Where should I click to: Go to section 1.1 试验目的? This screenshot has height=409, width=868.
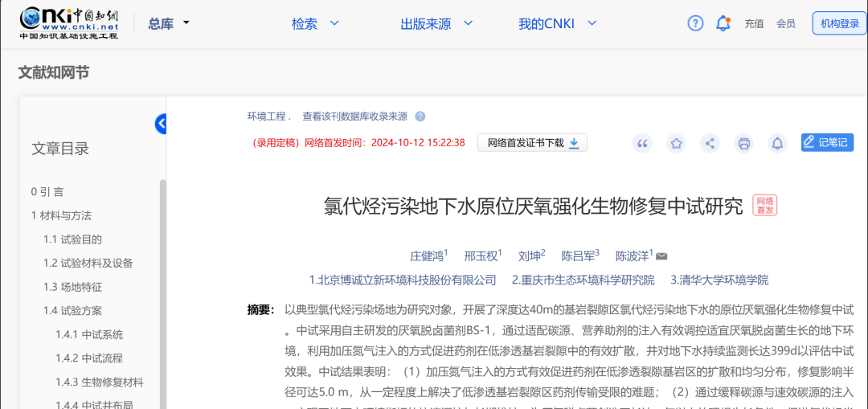point(72,239)
